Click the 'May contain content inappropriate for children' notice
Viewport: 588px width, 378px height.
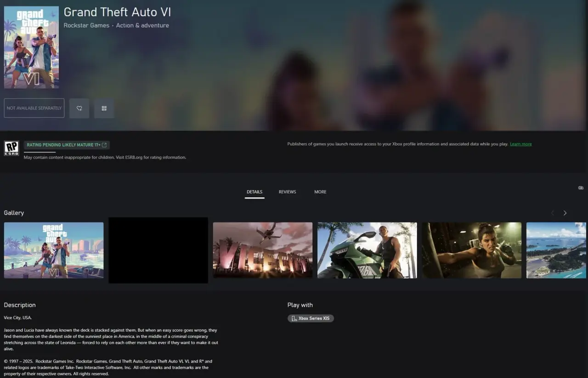[x=105, y=157]
